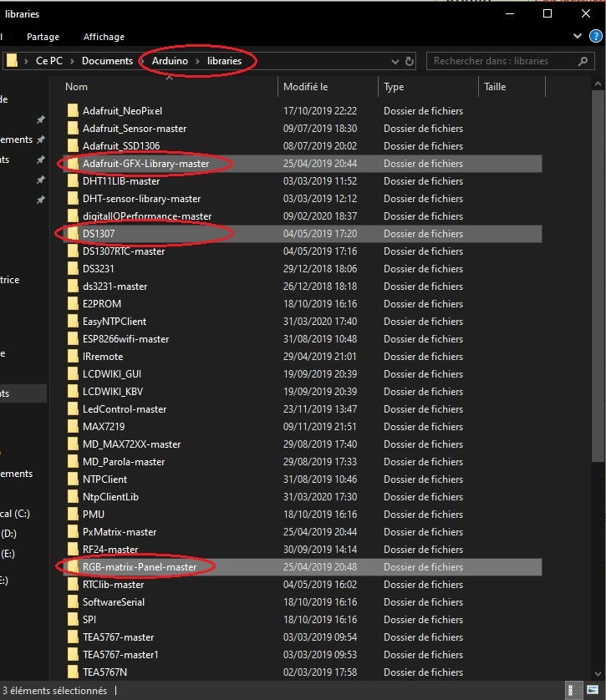
Task: Select LedControl-master folder icon
Action: click(73, 409)
